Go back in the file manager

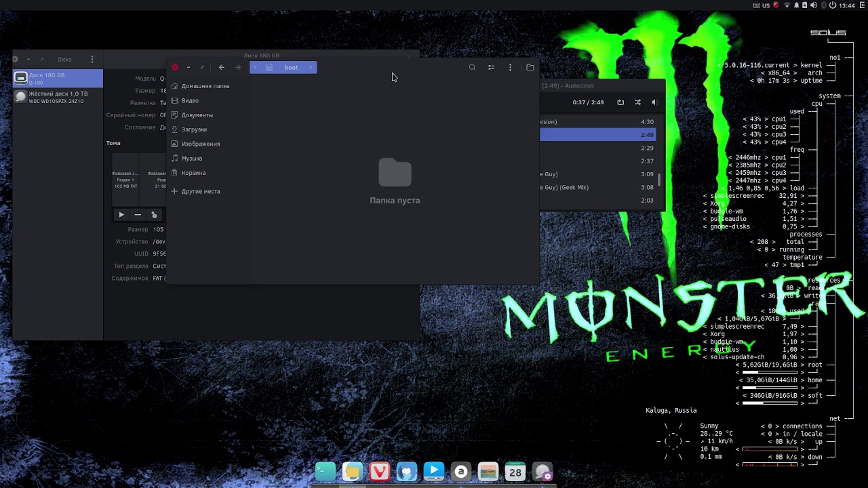pyautogui.click(x=221, y=67)
